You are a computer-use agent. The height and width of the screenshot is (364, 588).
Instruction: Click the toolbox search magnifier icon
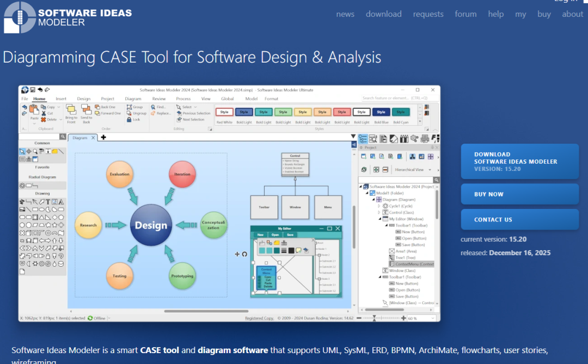click(x=63, y=137)
